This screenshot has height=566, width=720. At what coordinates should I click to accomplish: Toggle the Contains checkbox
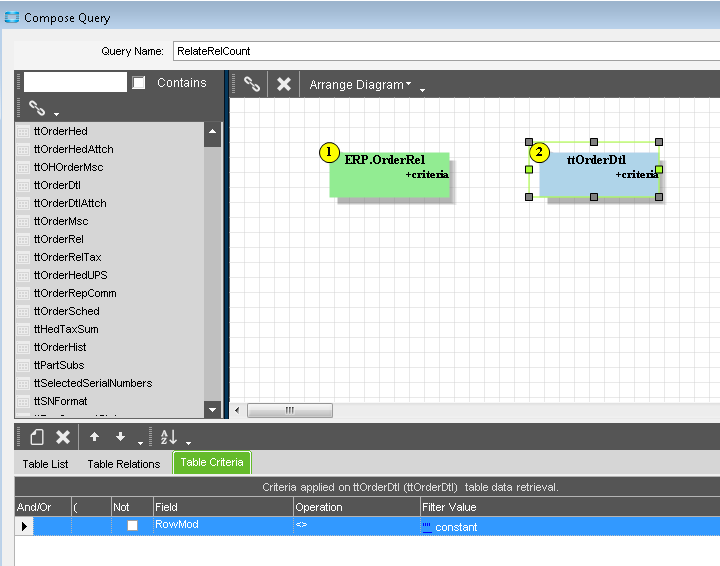pos(139,83)
